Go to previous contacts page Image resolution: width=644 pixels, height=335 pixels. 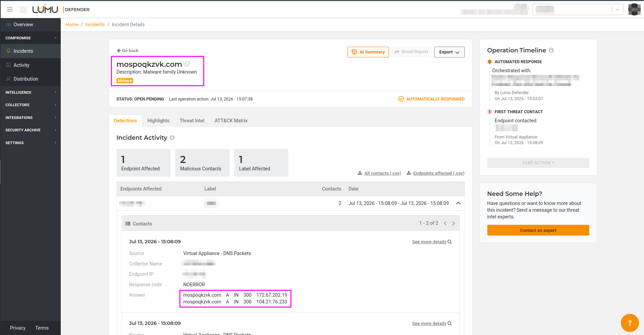coord(445,223)
